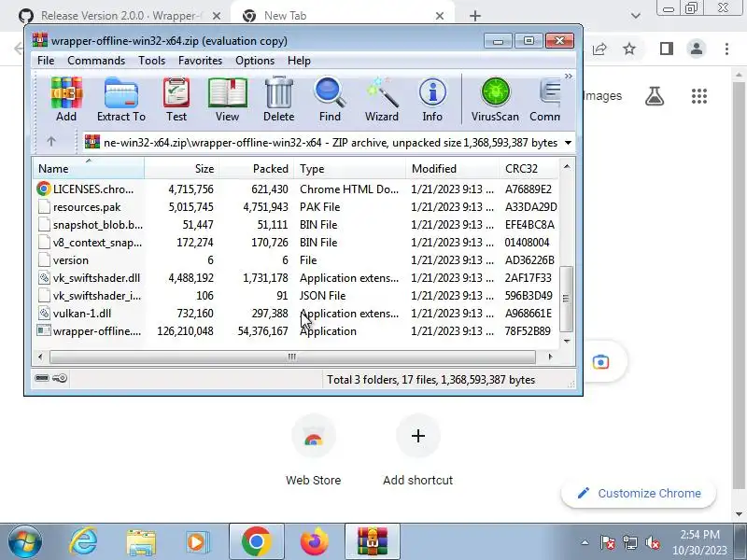Screen dimensions: 747x560
Task: Click the file list vertical scrollbar thumb
Action: click(x=566, y=299)
